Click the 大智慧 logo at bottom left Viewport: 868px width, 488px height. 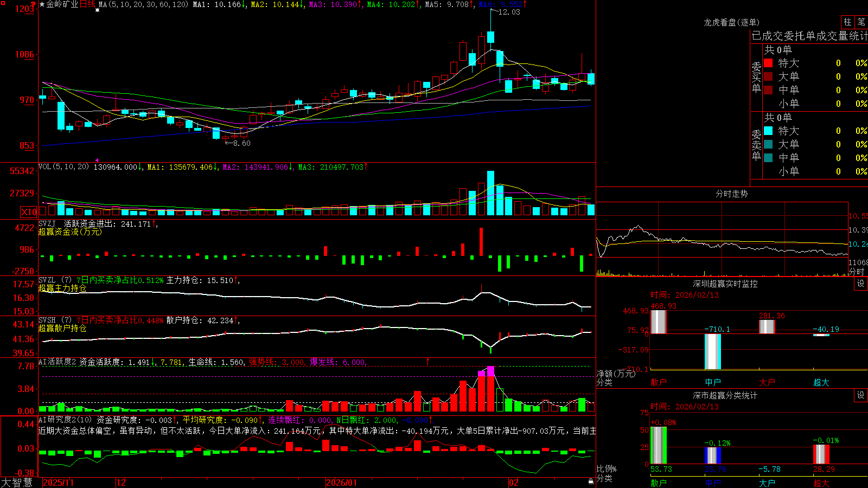point(17,482)
